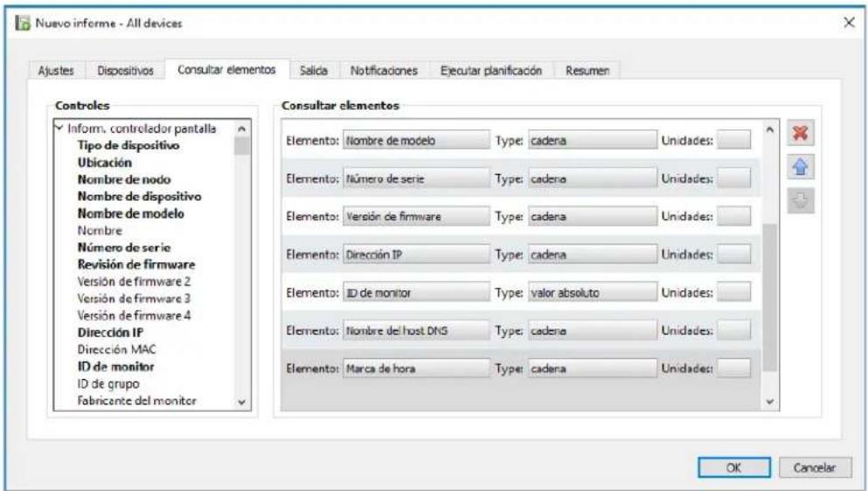Viewport: 868px width, 491px height.
Task: Open the Notificaciones tab
Action: click(384, 71)
